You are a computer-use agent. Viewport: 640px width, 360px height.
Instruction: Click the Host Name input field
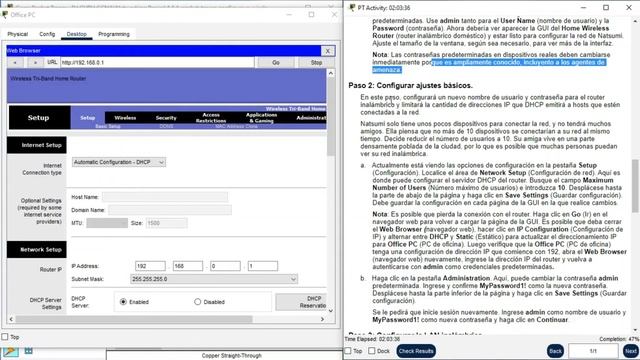point(165,197)
